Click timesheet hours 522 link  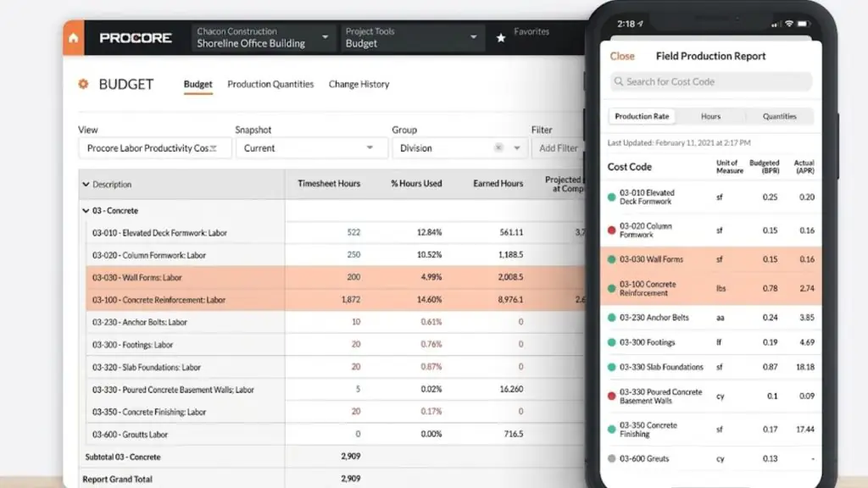point(353,232)
